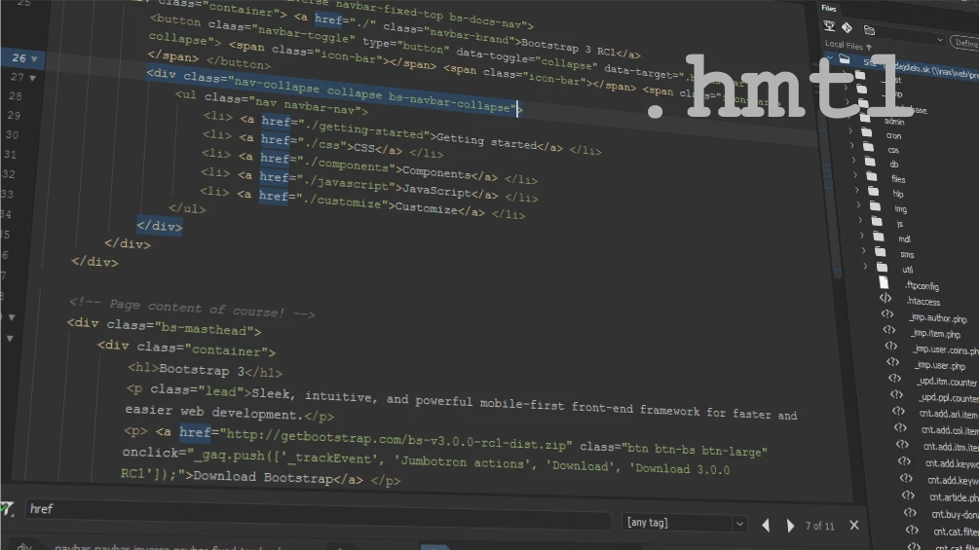Expand the hlp folder
This screenshot has height=550, width=980.
pos(857,190)
